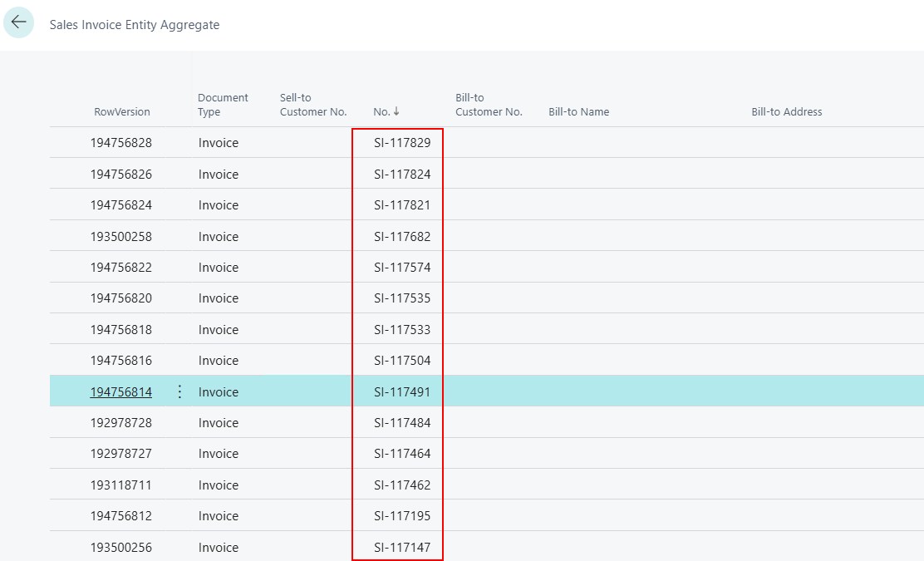Viewport: 924px width, 561px height.
Task: Click the Sales Invoice Entity Aggregate title
Action: coord(135,25)
